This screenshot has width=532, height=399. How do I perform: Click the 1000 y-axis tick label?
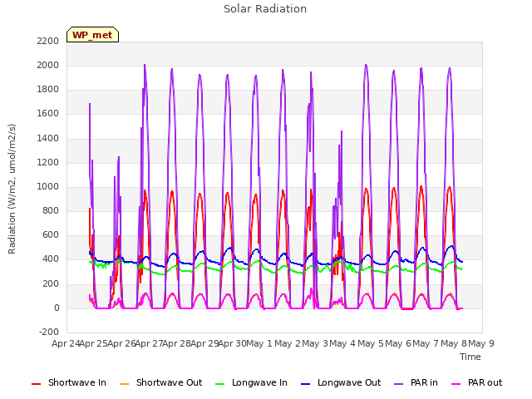coord(48,186)
